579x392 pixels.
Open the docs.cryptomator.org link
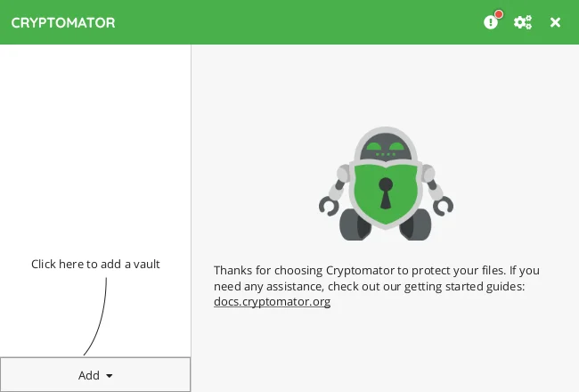[272, 301]
